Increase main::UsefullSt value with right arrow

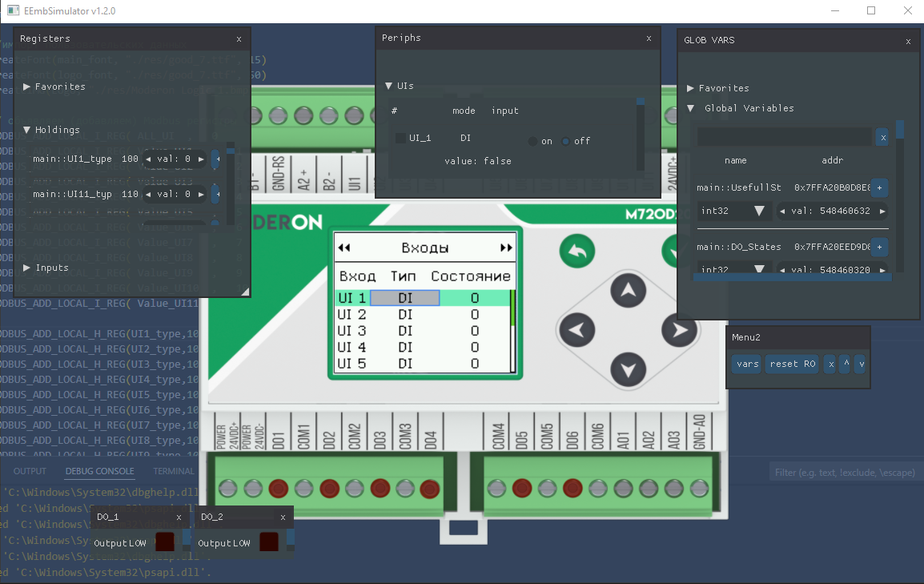(882, 211)
